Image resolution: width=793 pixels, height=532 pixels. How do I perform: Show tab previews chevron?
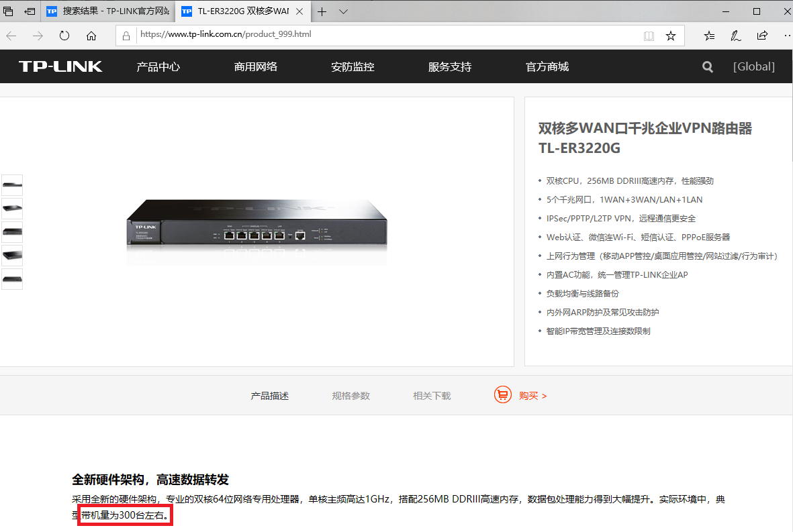coord(343,11)
